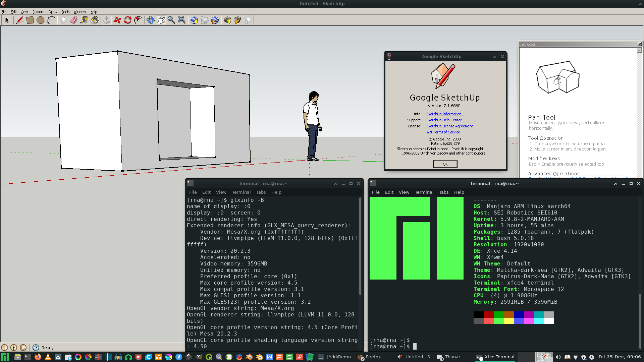Click the first circular status icon at bottom-left
This screenshot has height=362, width=644.
tap(4, 348)
